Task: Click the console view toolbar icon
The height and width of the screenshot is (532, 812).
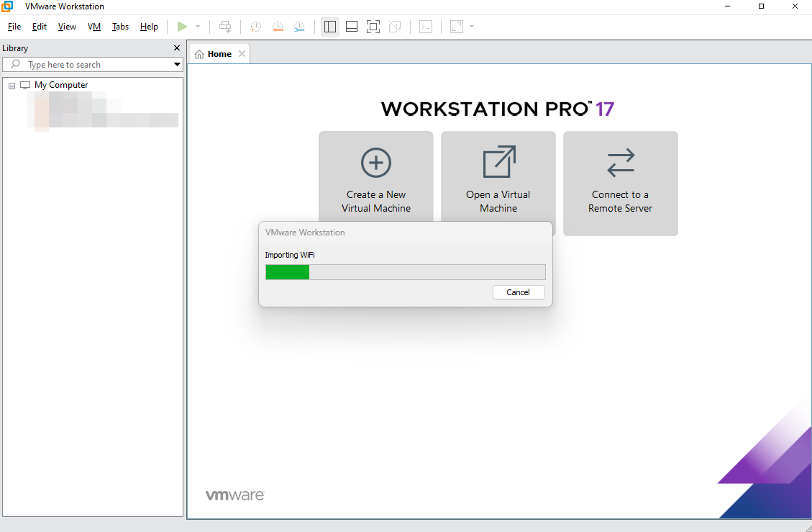Action: click(426, 27)
